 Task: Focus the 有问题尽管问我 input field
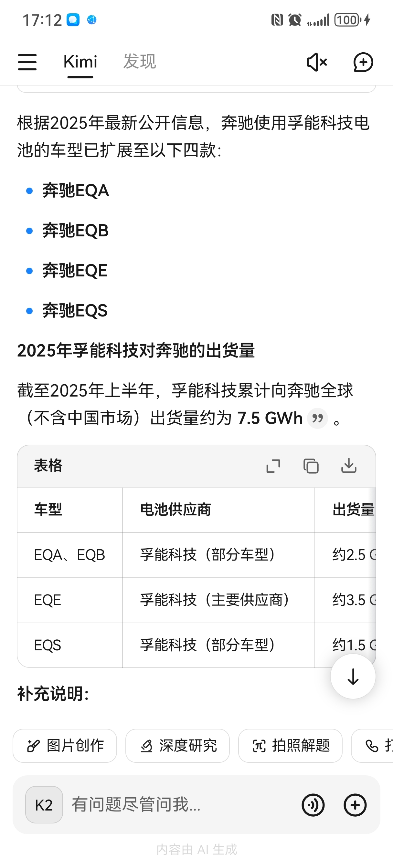(x=182, y=805)
